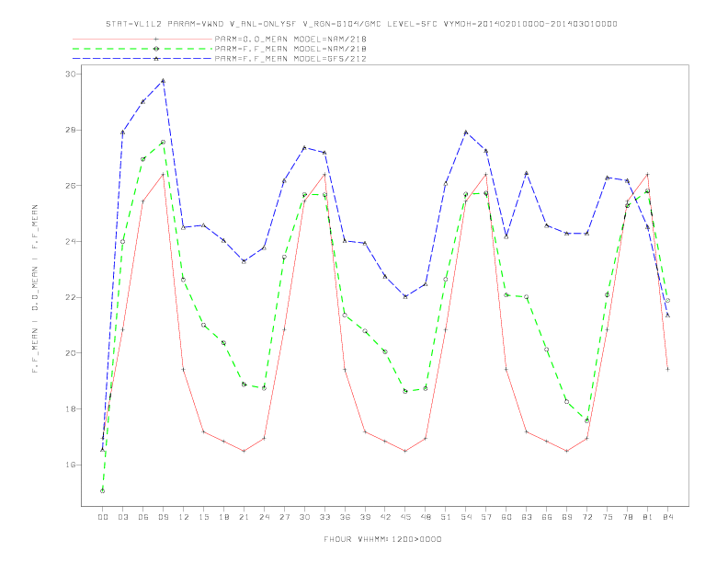This screenshot has height=563, width=728.
Task: Click x-axis forecast hour 45
Action: pos(405,517)
